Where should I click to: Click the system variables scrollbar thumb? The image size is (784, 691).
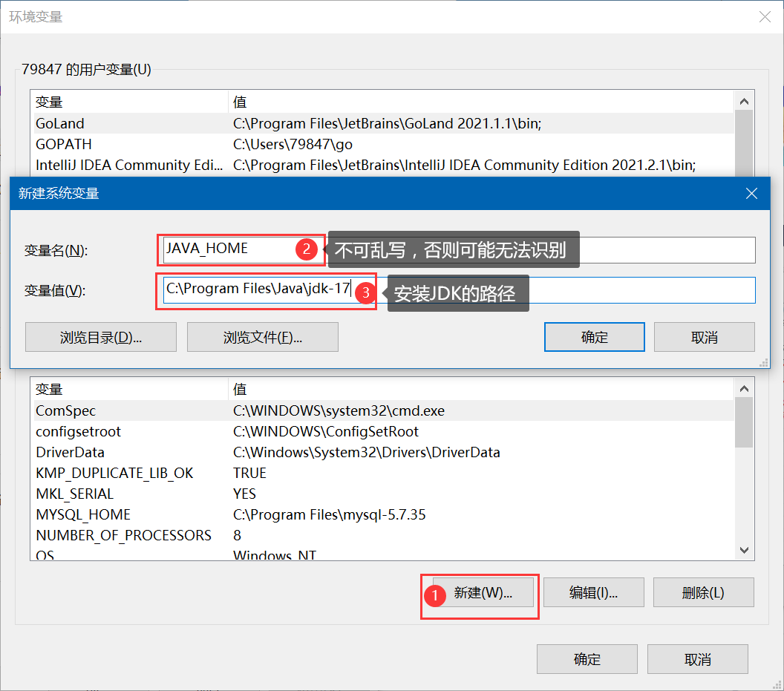pos(744,422)
